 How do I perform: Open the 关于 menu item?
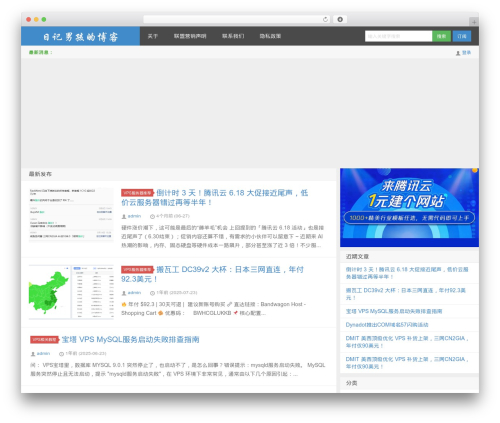point(153,36)
